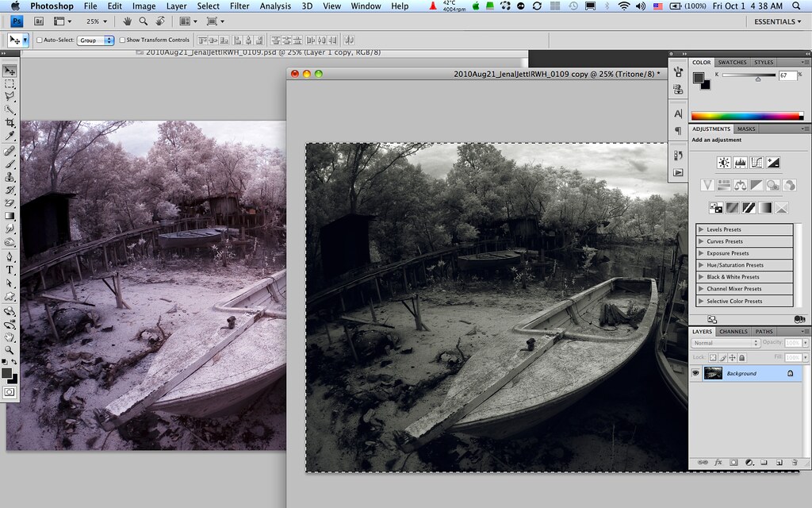The height and width of the screenshot is (508, 812).
Task: Select the Polygonal Lasso tool
Action: point(10,96)
